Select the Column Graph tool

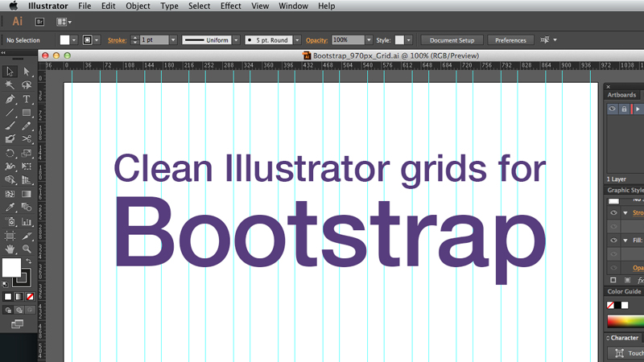click(27, 222)
